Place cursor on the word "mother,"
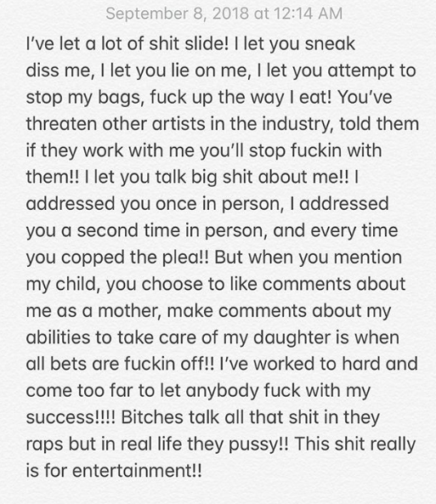436x504 pixels. pyautogui.click(x=129, y=311)
